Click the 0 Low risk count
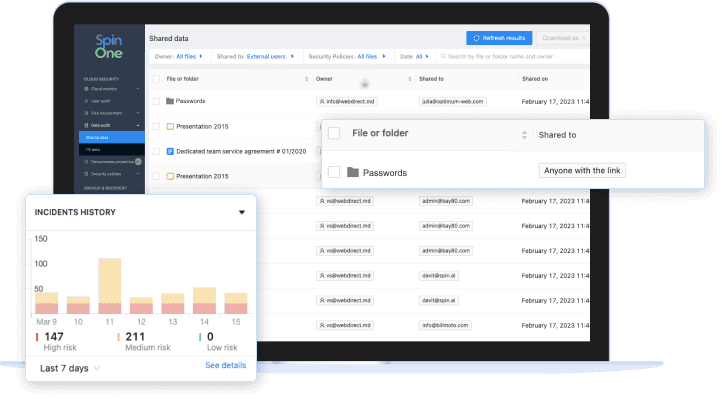 (x=210, y=337)
